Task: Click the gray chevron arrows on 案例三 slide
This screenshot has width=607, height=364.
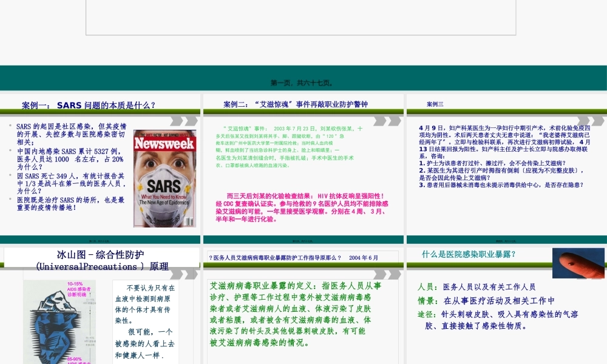Action: 591,121
